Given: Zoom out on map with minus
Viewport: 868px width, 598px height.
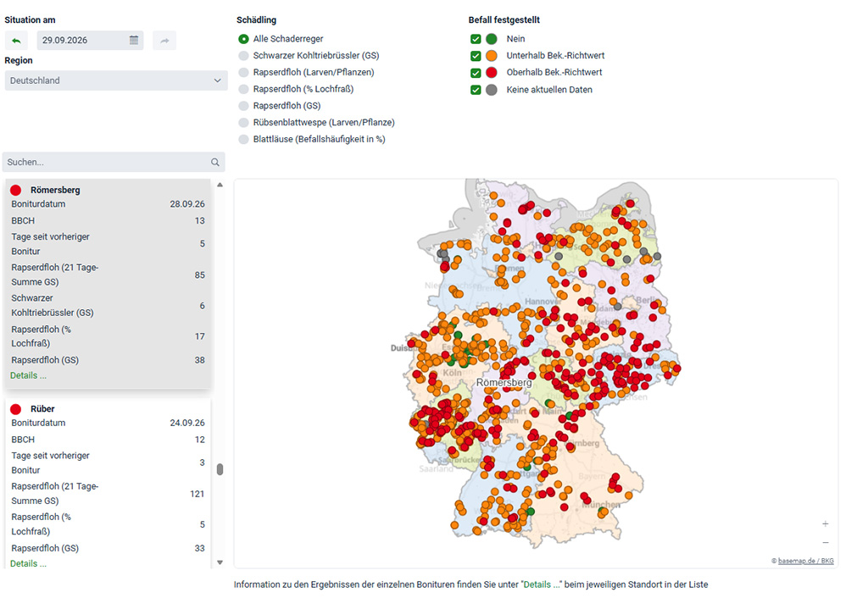Looking at the screenshot, I should (x=825, y=543).
